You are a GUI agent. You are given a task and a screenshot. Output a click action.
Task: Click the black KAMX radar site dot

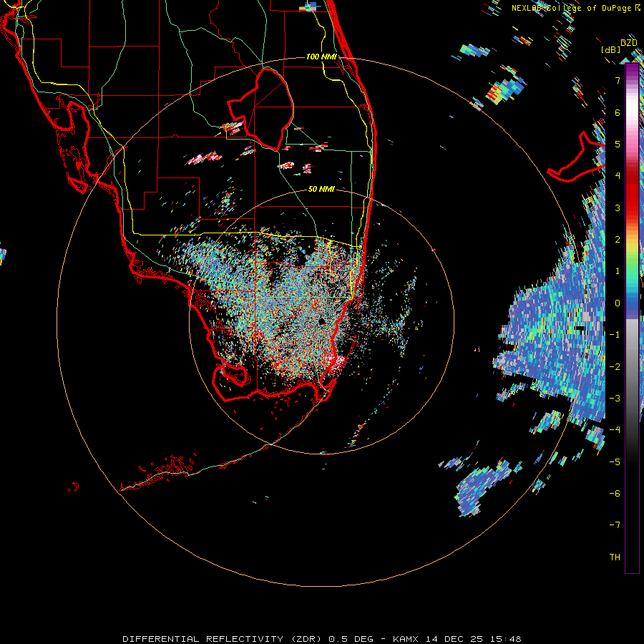321,321
